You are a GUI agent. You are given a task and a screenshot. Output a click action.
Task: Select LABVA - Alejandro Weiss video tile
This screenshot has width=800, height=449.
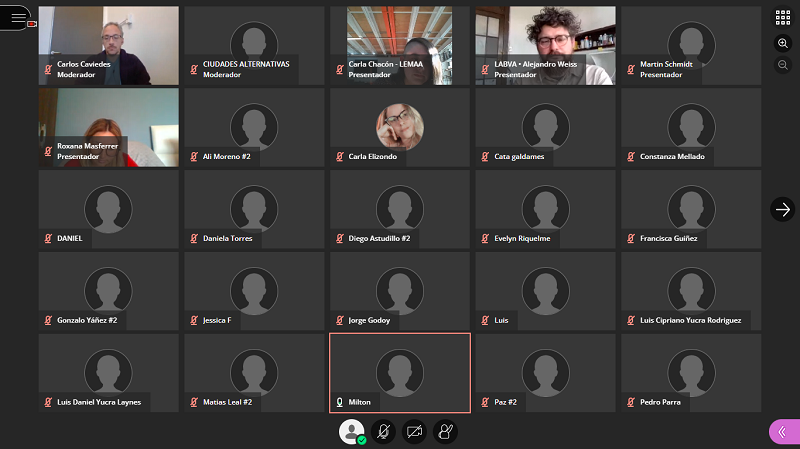tap(545, 45)
